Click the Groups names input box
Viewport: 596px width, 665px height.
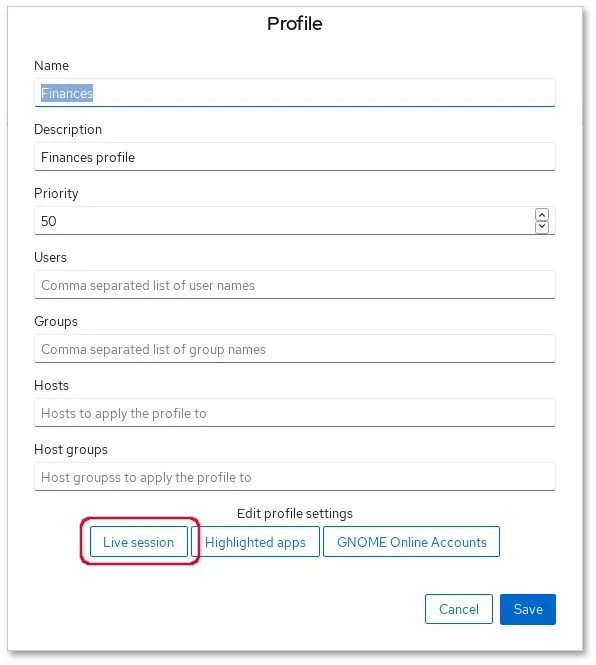(x=295, y=349)
